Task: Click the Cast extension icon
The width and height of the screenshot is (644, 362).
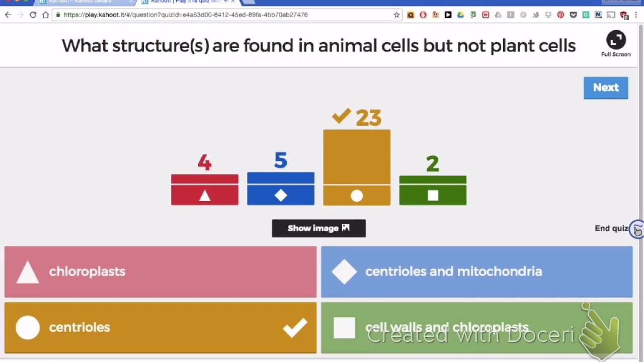Action: (611, 15)
